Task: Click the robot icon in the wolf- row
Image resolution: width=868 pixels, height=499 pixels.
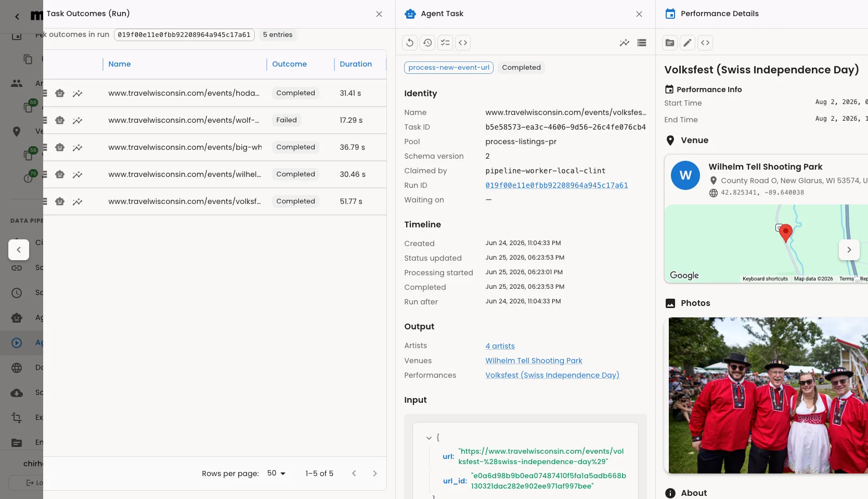Action: tap(60, 120)
